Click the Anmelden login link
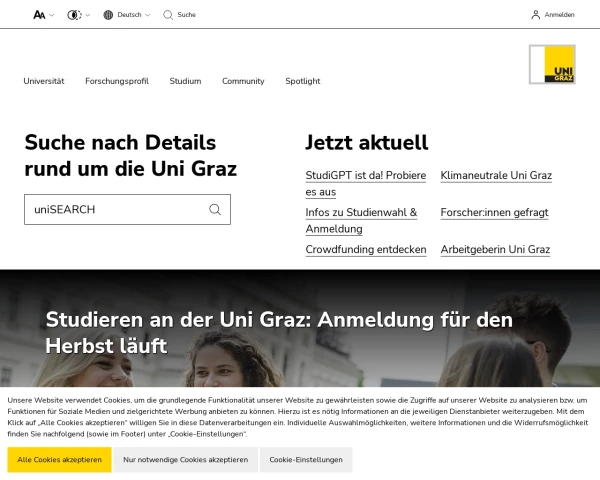The width and height of the screenshot is (600, 480). point(559,15)
